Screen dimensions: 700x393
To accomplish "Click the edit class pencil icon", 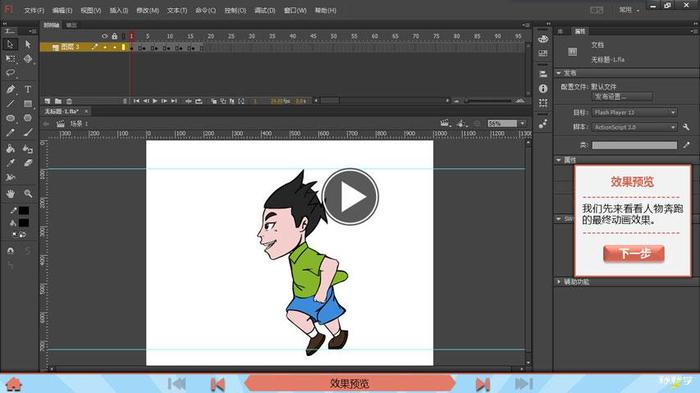I will 686,145.
